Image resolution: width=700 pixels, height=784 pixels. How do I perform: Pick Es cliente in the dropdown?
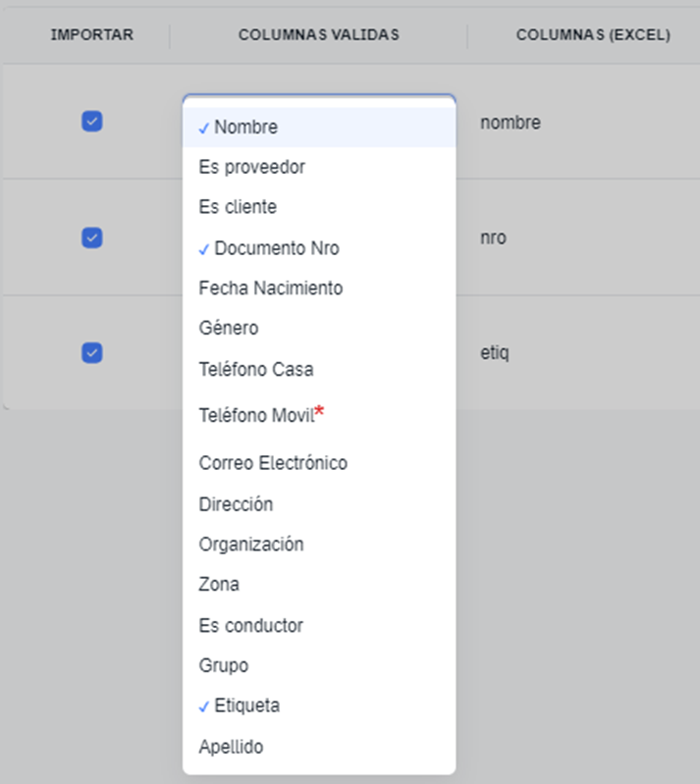[x=238, y=208]
